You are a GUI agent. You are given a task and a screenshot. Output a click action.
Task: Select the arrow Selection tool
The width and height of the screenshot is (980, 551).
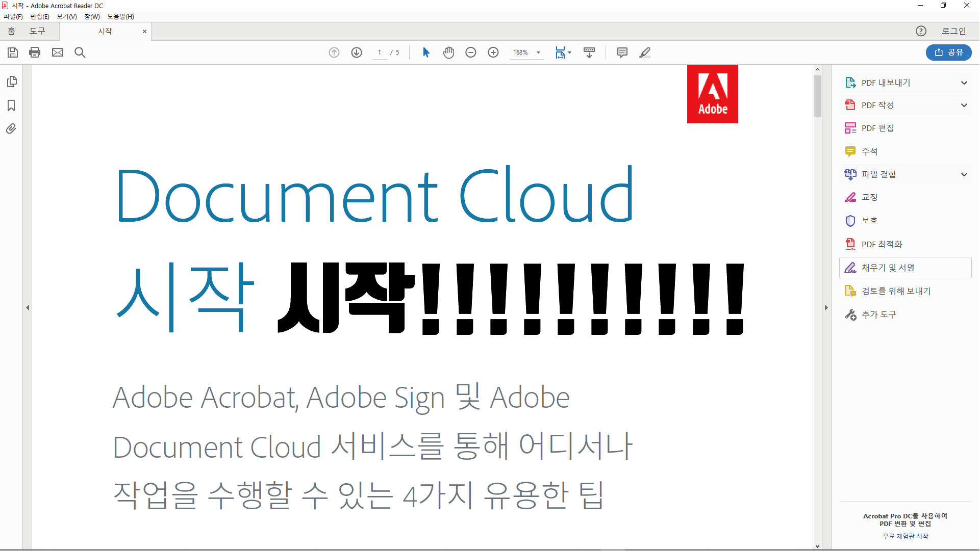pyautogui.click(x=426, y=53)
